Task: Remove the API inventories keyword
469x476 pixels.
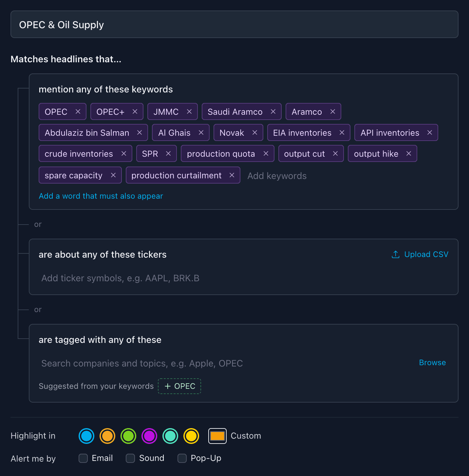Action: 430,132
